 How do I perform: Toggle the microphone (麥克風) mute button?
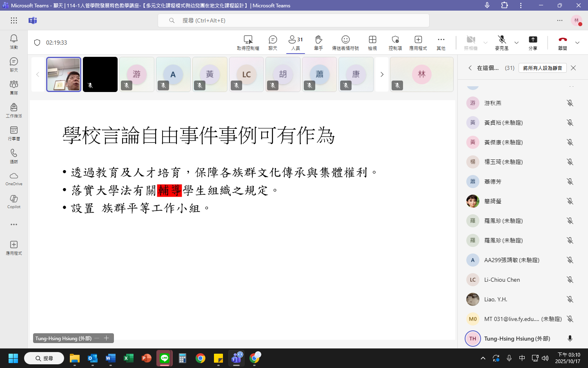502,42
